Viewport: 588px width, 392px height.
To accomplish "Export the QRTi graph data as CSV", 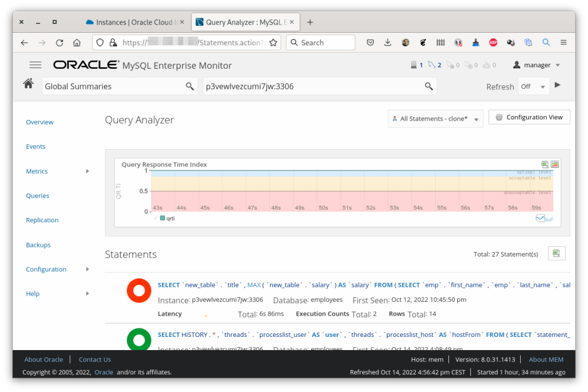I will [544, 164].
